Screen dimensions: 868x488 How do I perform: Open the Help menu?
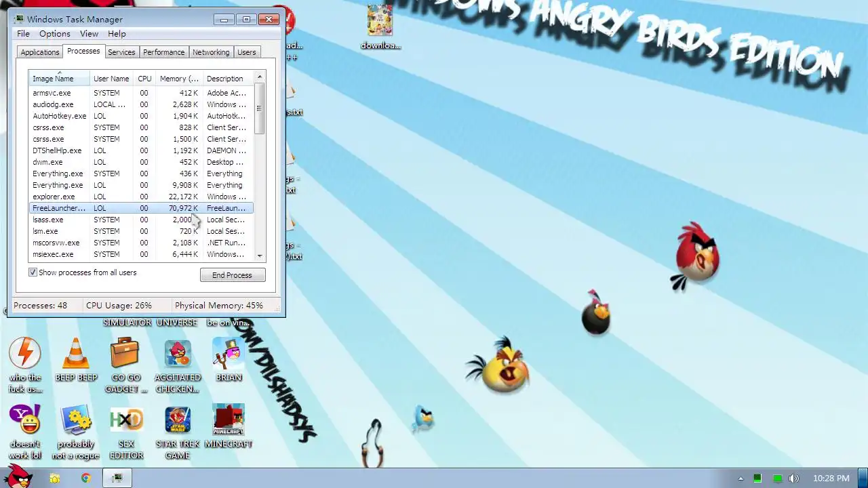click(117, 34)
